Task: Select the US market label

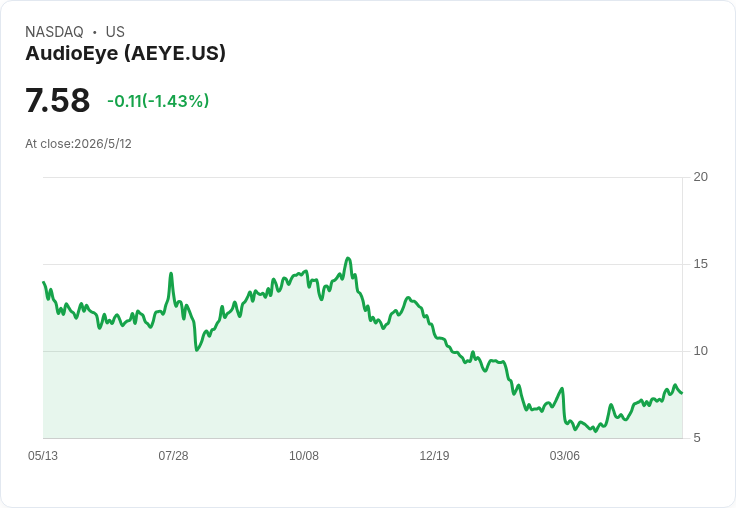Action: point(115,32)
